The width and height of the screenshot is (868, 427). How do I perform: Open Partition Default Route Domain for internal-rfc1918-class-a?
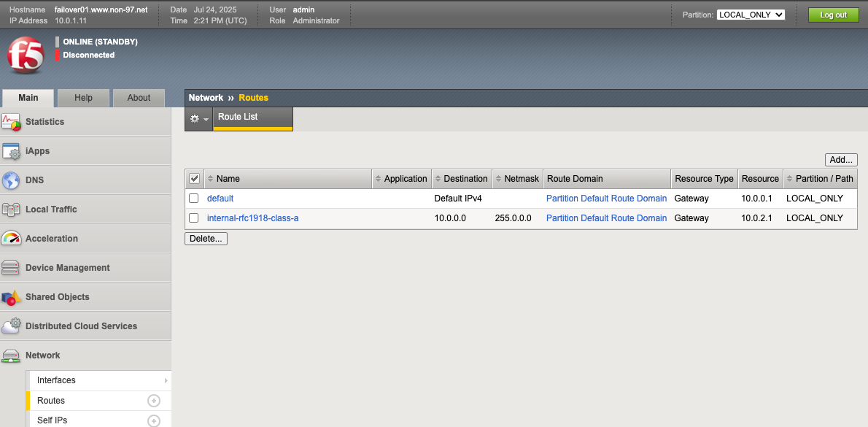coord(606,218)
